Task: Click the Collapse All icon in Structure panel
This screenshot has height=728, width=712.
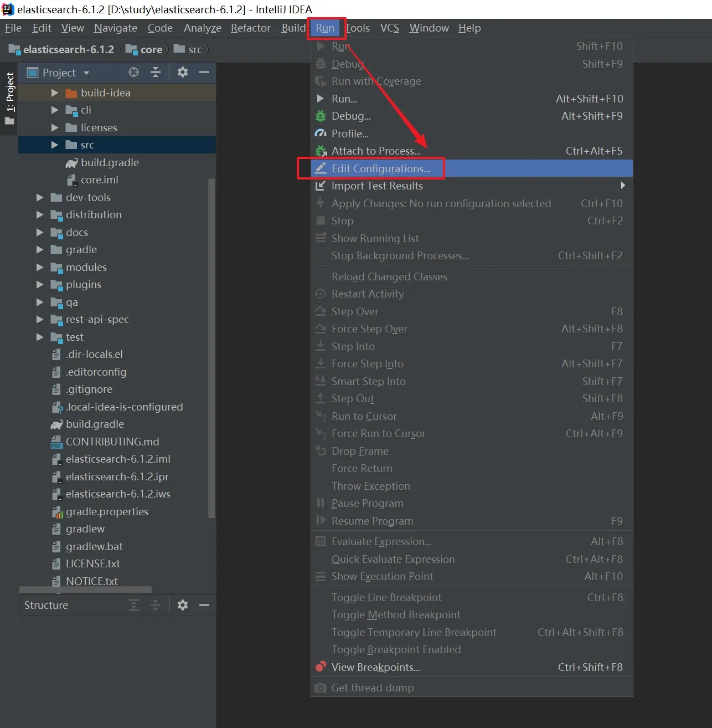Action: click(156, 605)
